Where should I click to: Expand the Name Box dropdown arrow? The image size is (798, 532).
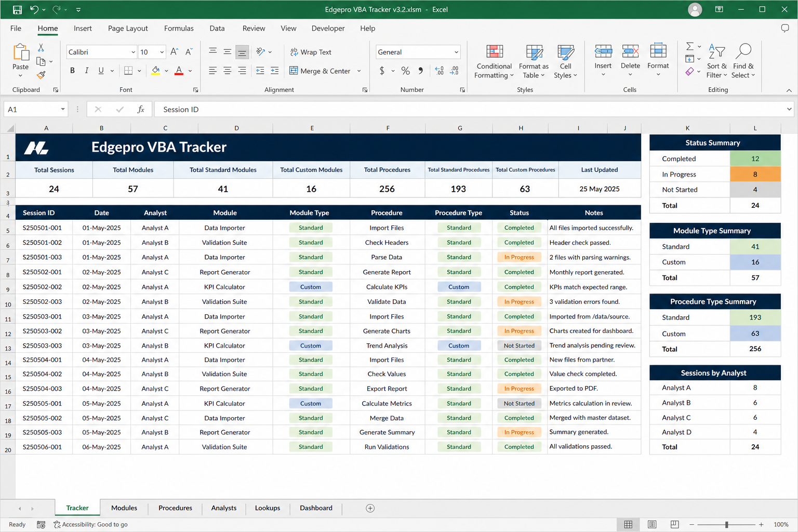pos(63,109)
